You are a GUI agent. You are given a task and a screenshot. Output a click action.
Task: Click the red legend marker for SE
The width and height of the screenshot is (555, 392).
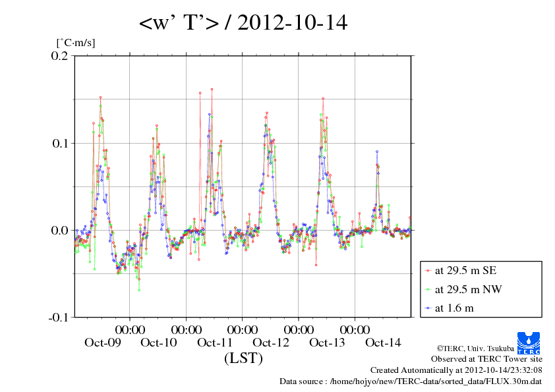[428, 271]
